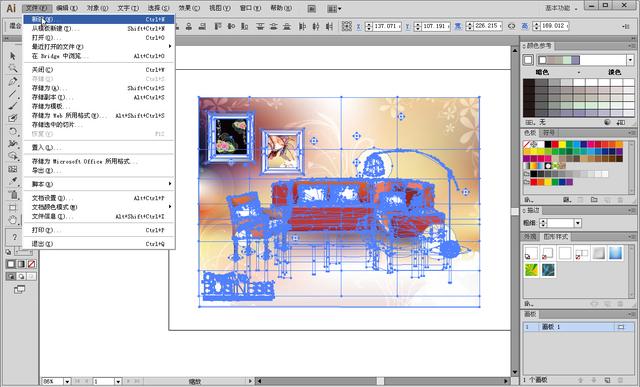Choose 关闭 (Ctrl+W) in the File menu

click(99, 70)
